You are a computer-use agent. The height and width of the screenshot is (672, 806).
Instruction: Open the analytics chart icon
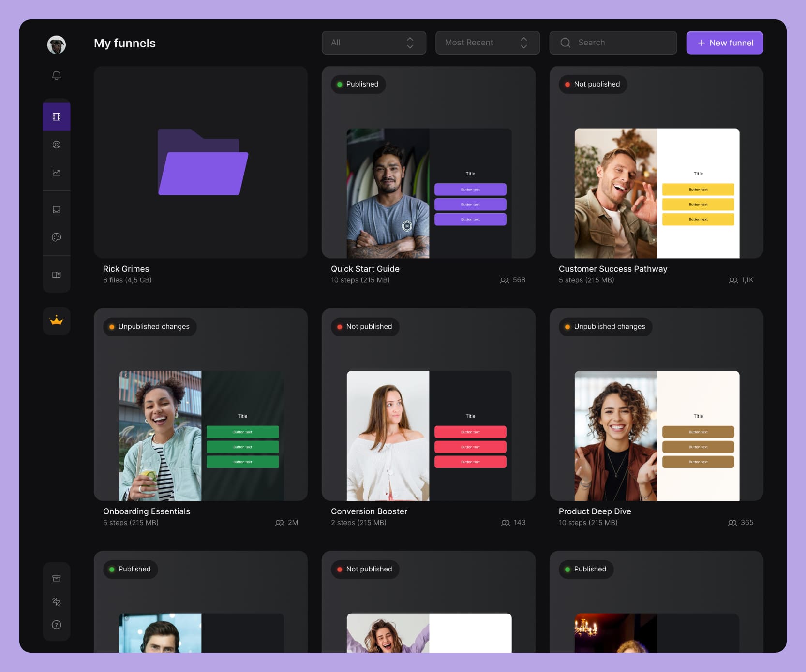tap(57, 173)
